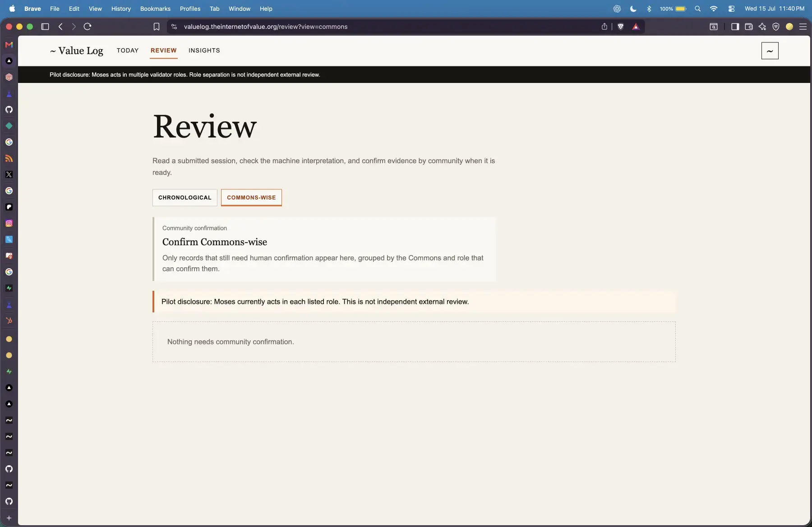Open the HubSpot tab in the sidebar
Image resolution: width=812 pixels, height=527 pixels.
(9, 321)
